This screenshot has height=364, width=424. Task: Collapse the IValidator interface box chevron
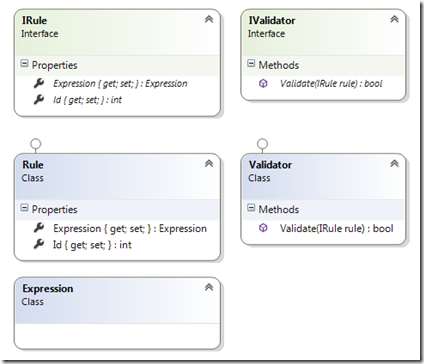click(394, 19)
